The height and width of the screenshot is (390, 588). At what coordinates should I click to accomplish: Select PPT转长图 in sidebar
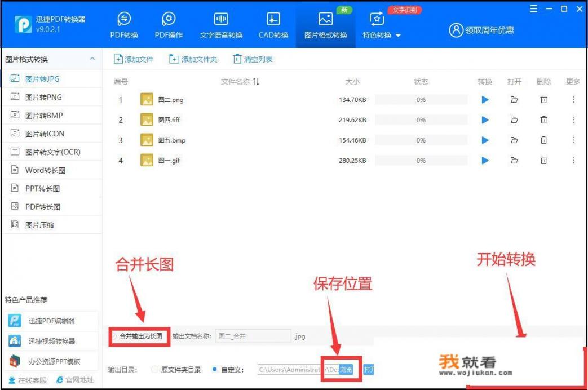(52, 189)
